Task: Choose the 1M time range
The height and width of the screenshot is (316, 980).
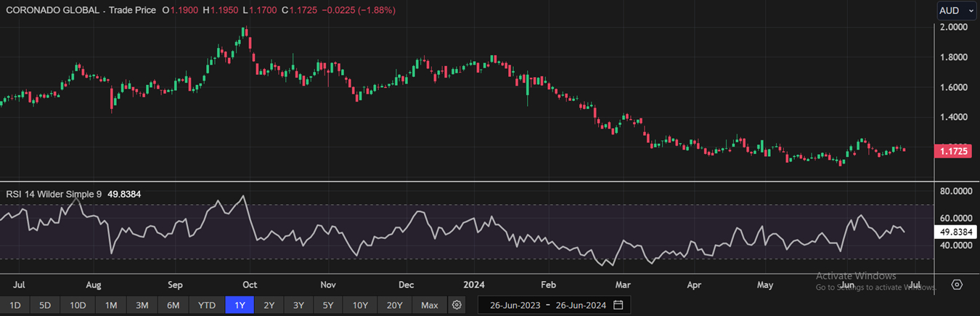Action: pyautogui.click(x=111, y=305)
